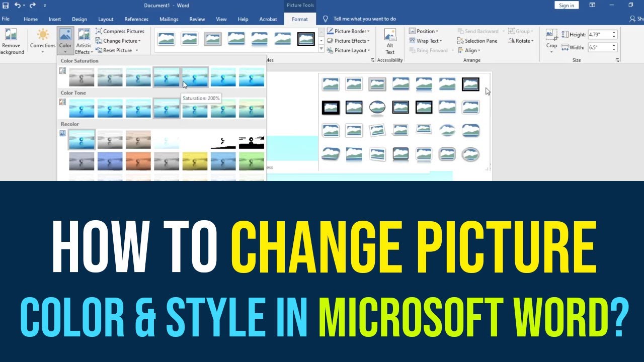Open the Design tab
644x362 pixels.
click(79, 19)
